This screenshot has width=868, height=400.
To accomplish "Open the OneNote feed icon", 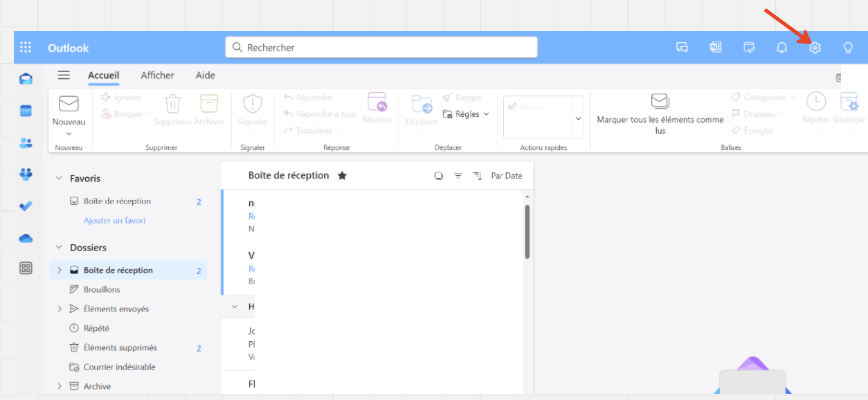I will (716, 48).
